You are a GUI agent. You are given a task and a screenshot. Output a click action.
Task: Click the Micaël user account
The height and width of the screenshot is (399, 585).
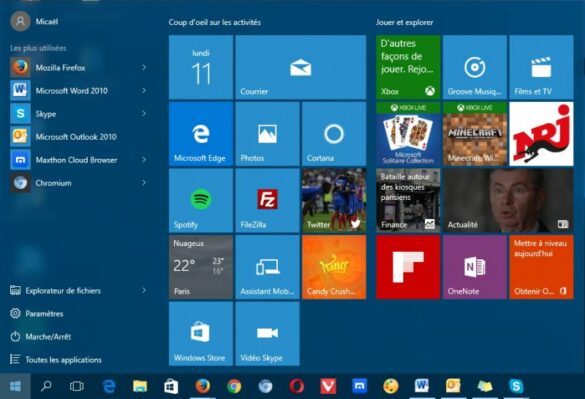pyautogui.click(x=34, y=21)
